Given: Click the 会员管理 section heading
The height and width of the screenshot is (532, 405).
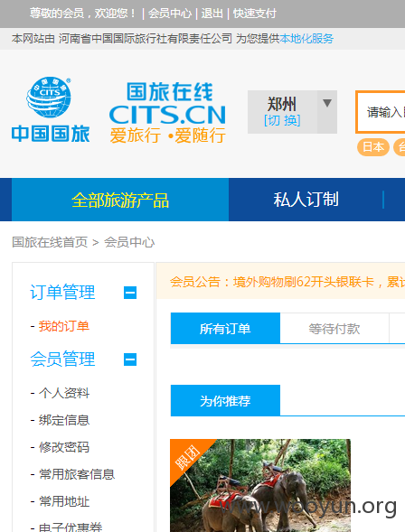Looking at the screenshot, I should click(x=62, y=359).
